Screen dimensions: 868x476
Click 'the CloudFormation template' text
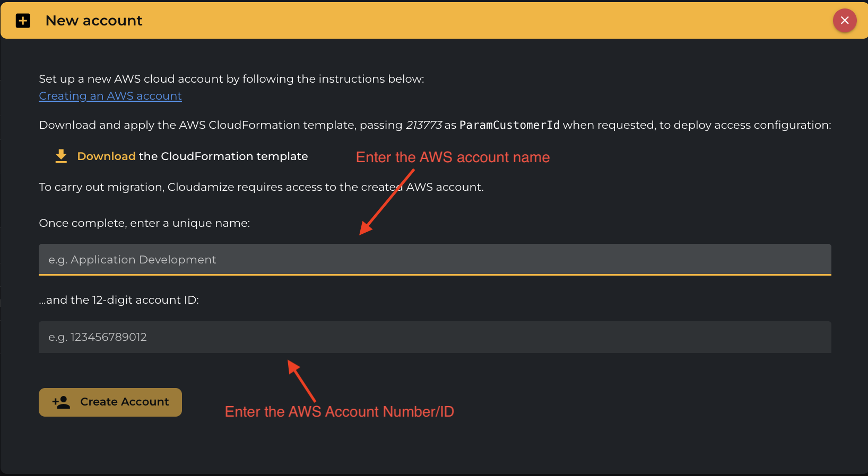click(x=223, y=156)
